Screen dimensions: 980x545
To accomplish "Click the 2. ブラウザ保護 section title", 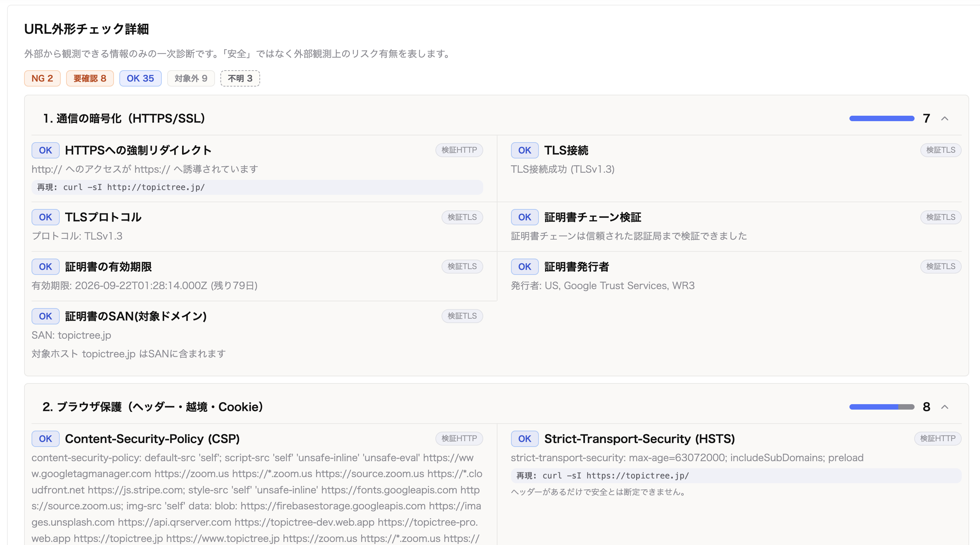I will pyautogui.click(x=153, y=407).
